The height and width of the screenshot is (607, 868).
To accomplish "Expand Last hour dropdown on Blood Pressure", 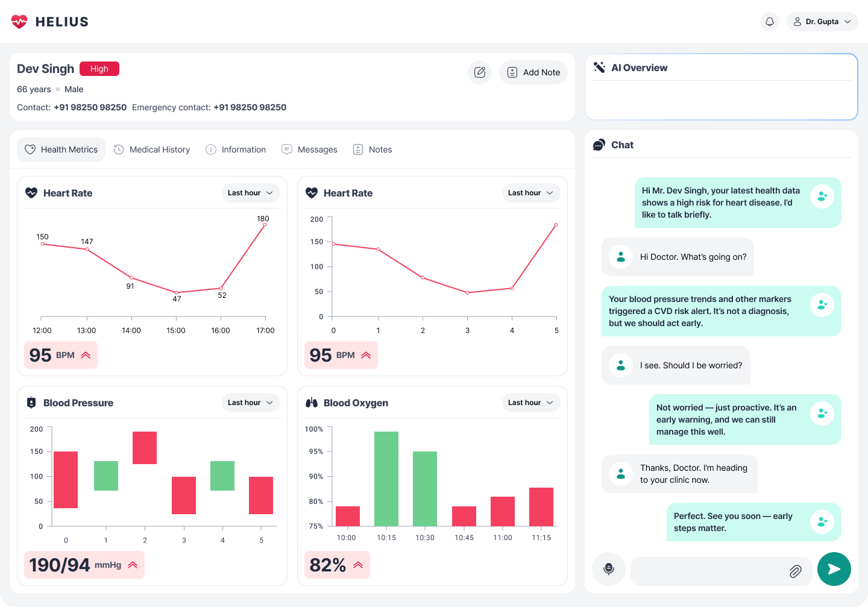I will pos(250,403).
